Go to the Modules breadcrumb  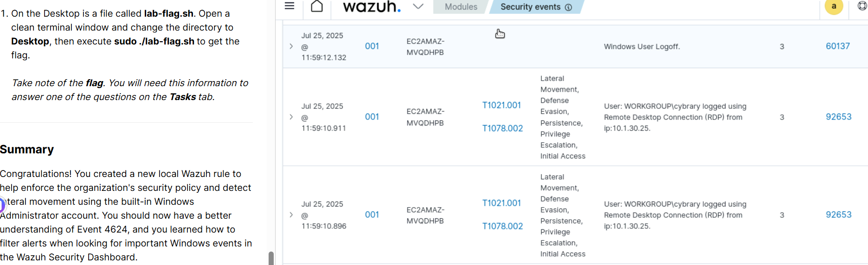pyautogui.click(x=461, y=7)
